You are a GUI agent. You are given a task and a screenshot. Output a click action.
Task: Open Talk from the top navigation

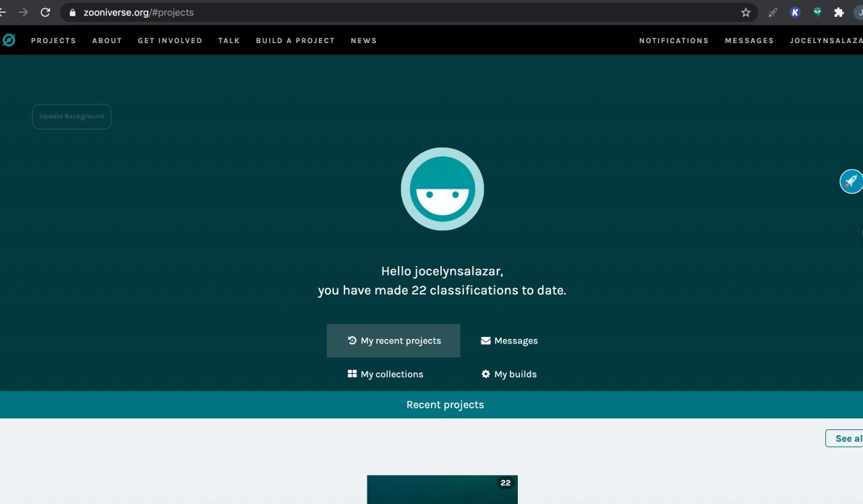229,40
